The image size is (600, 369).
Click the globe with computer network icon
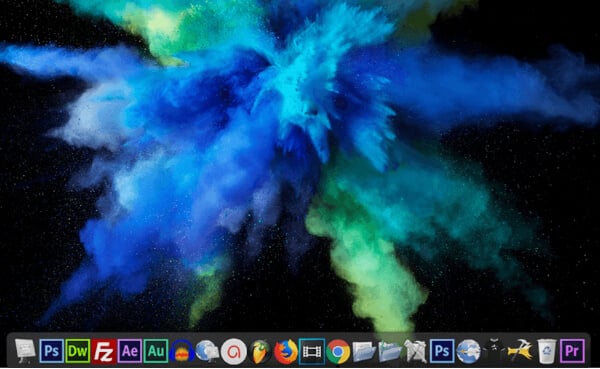tap(208, 351)
